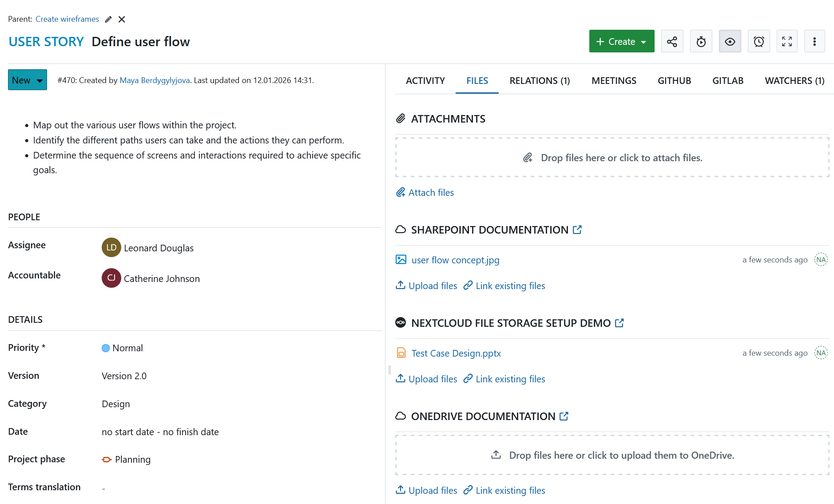Remove the Create wireframes parent relation
Screen dimensions: 834x504
(x=122, y=19)
